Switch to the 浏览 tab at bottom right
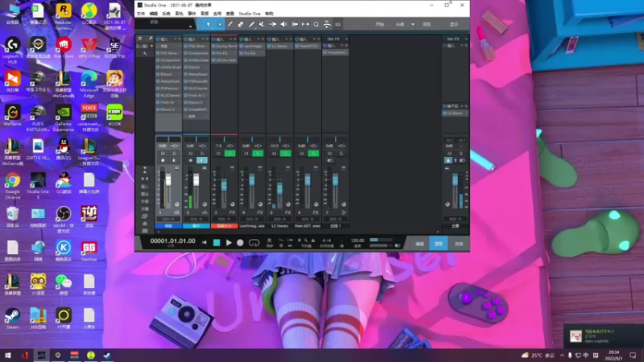Screen dimensions: 644x362 (x=458, y=244)
